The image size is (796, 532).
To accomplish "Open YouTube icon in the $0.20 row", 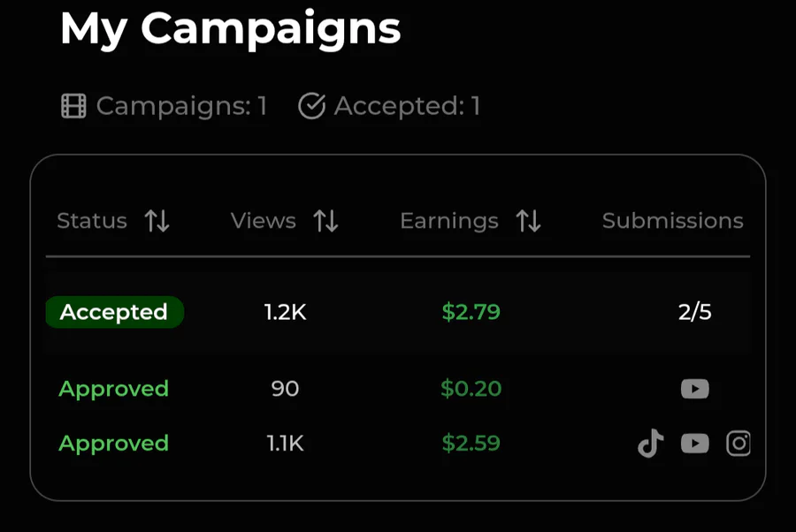I will [x=695, y=389].
